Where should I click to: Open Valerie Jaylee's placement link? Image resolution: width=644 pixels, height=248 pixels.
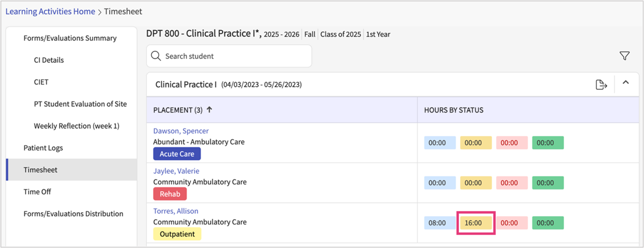click(x=176, y=171)
